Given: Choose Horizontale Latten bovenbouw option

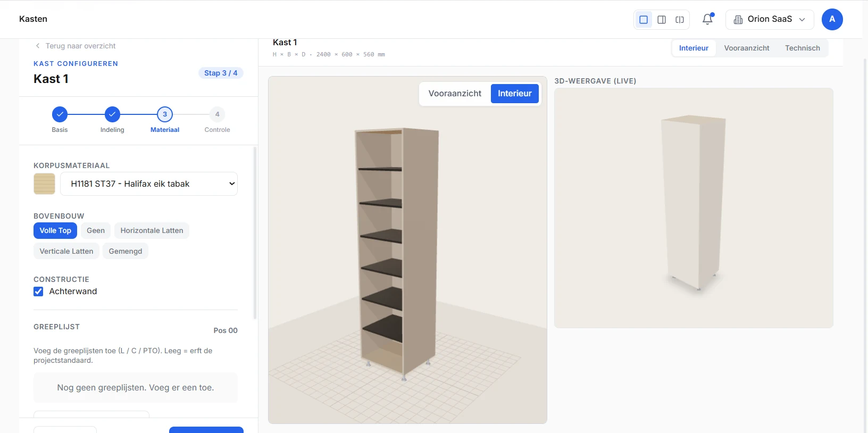Looking at the screenshot, I should coord(152,230).
